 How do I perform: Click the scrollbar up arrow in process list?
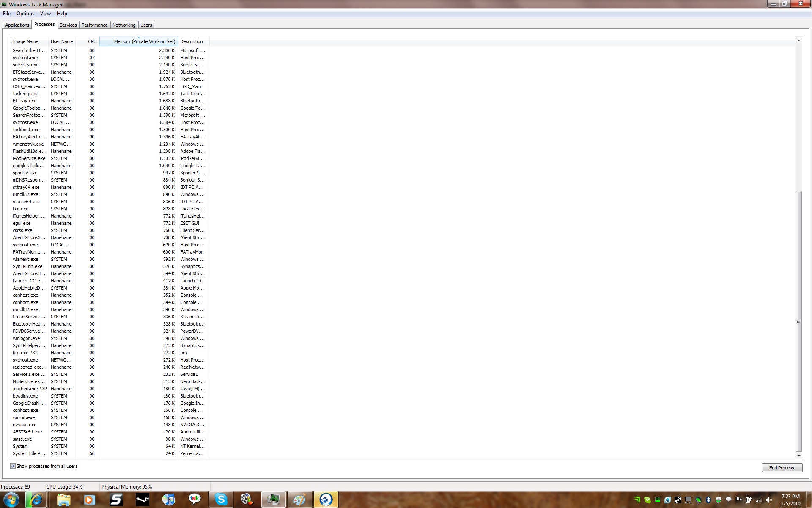[799, 40]
